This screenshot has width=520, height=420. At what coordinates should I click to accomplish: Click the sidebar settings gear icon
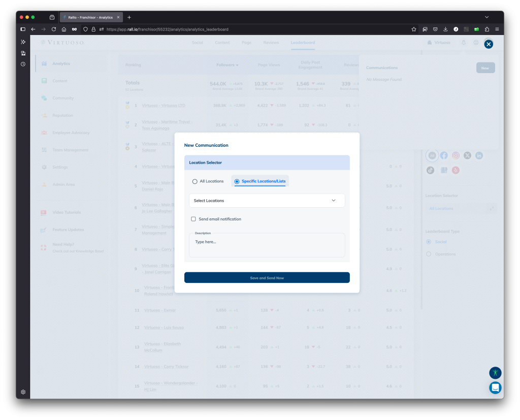coord(23,392)
